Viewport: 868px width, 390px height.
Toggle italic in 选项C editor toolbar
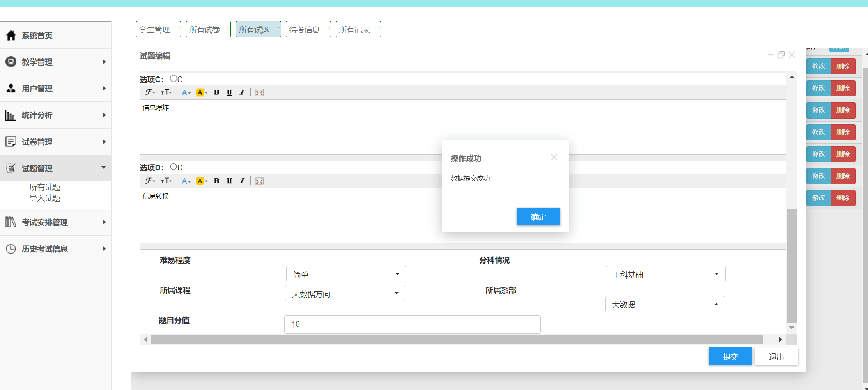pyautogui.click(x=242, y=92)
